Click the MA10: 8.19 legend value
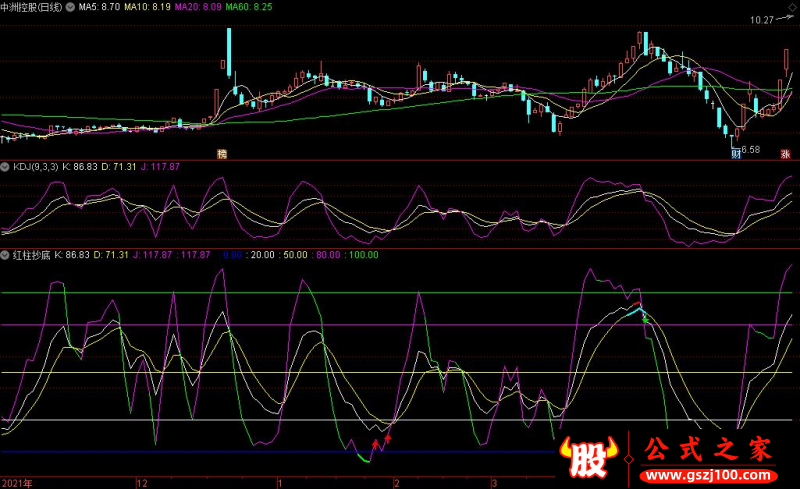The width and height of the screenshot is (800, 489). 147,7
